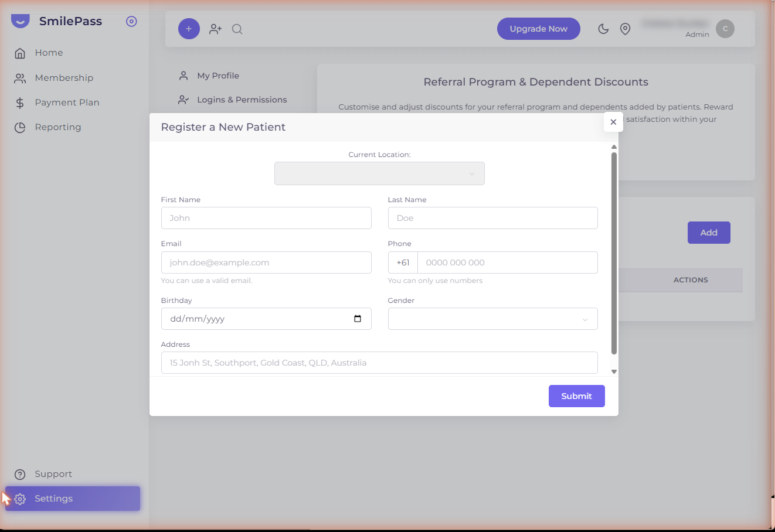Open the +61 country code selector
Viewport: 775px width, 532px height.
(x=403, y=262)
